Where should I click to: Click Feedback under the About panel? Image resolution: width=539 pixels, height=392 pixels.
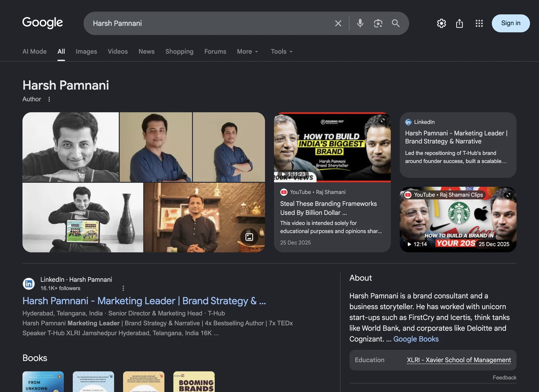click(x=504, y=378)
